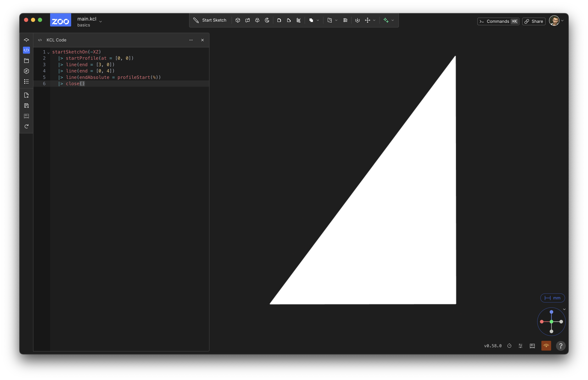Click the KCL Code pane title

[x=56, y=40]
